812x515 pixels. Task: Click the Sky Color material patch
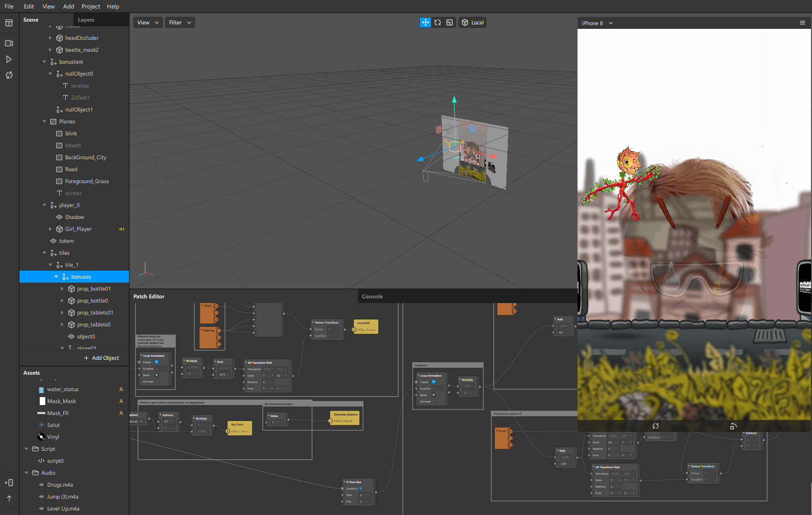tap(239, 428)
